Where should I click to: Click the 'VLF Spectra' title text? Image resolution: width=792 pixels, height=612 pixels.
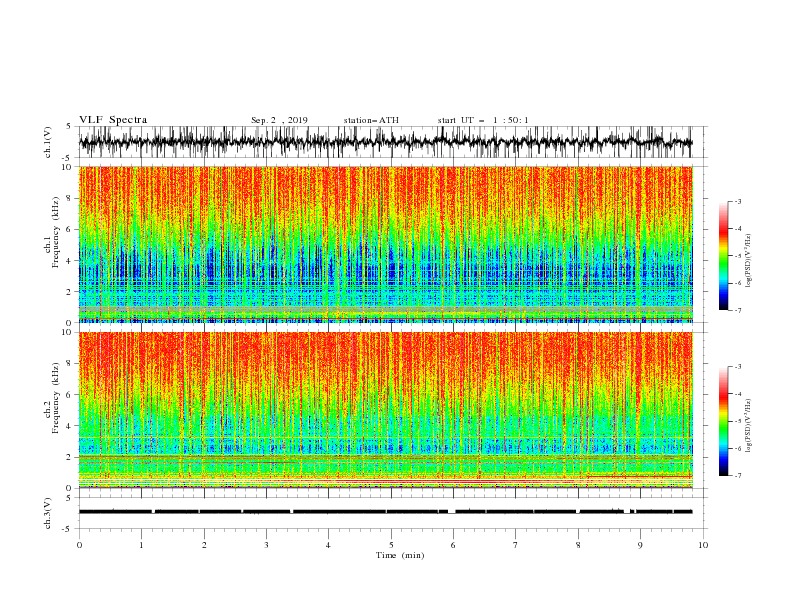pyautogui.click(x=113, y=120)
